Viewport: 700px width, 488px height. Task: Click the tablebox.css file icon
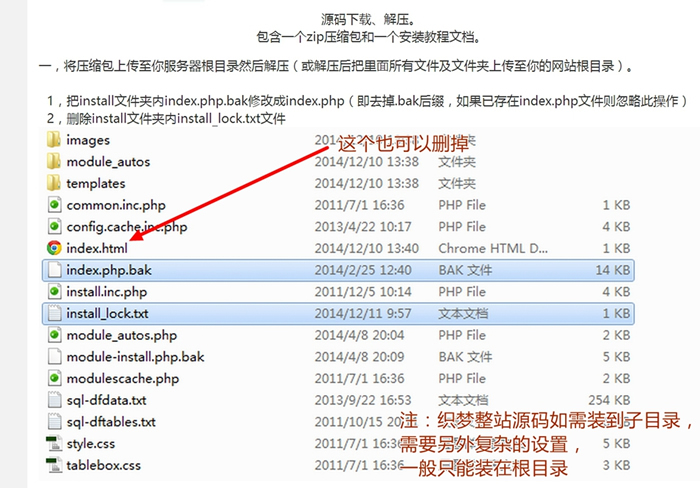click(x=54, y=465)
